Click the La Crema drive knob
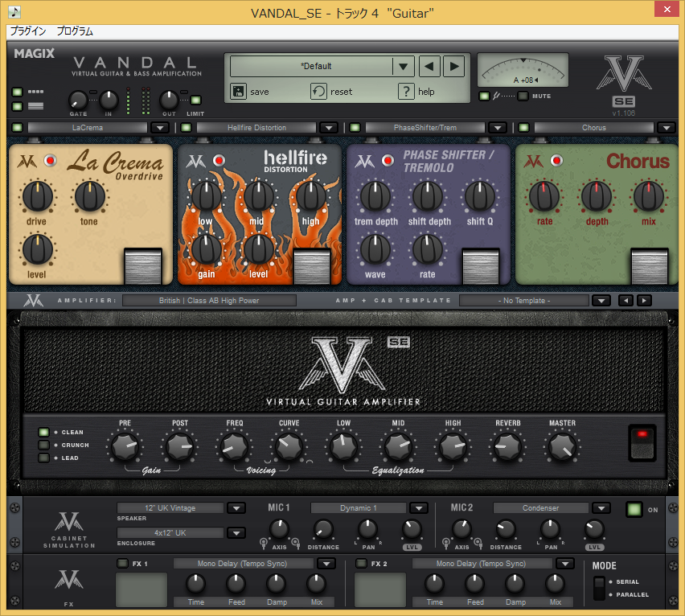 [x=38, y=195]
